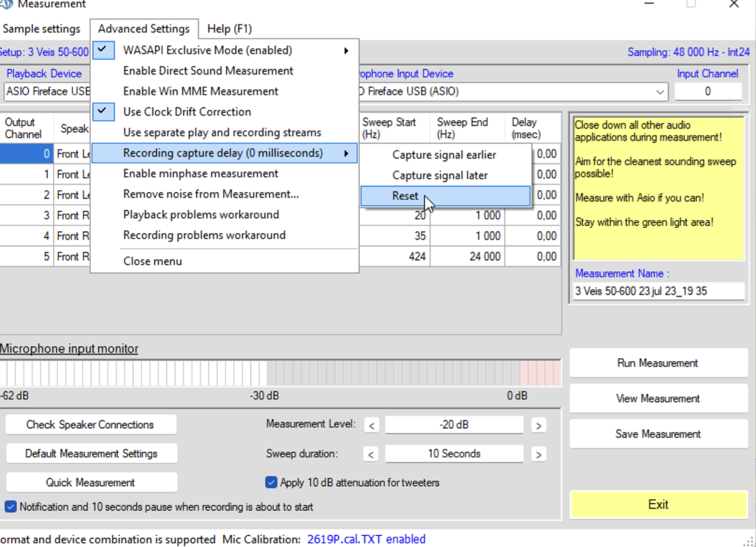
Task: Open Microphone Input Device dropdown
Action: tap(660, 92)
